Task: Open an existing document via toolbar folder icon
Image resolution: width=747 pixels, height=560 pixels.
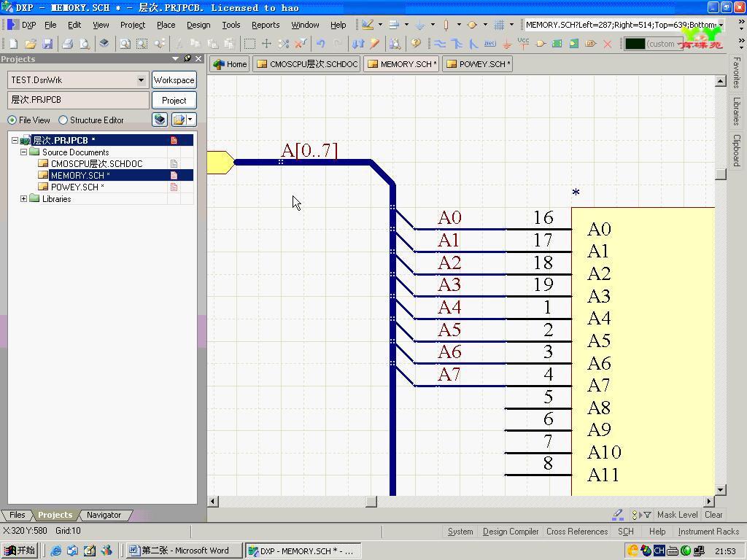Action: (x=31, y=44)
